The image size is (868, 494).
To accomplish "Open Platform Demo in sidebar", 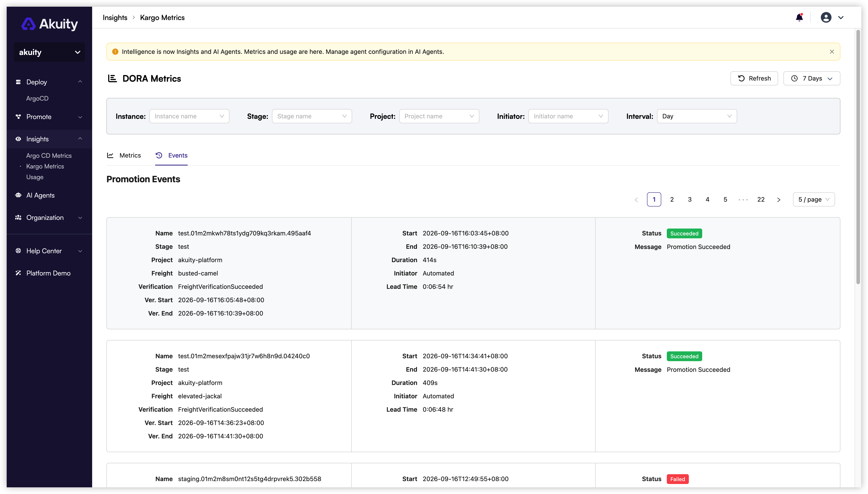I will click(49, 273).
